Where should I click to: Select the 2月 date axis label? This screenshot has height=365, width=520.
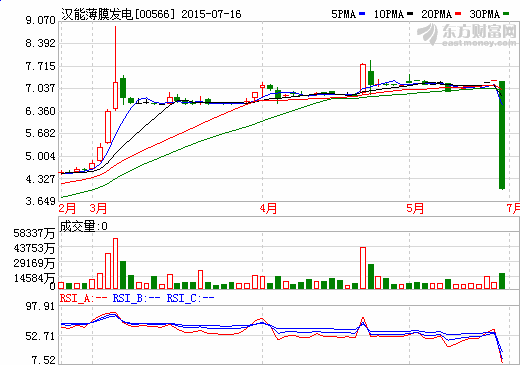[68, 208]
